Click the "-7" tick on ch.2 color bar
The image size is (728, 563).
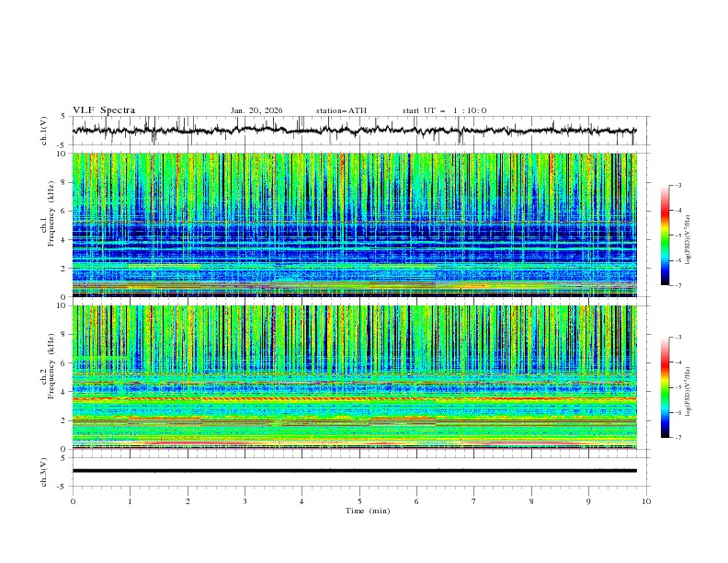click(x=678, y=437)
